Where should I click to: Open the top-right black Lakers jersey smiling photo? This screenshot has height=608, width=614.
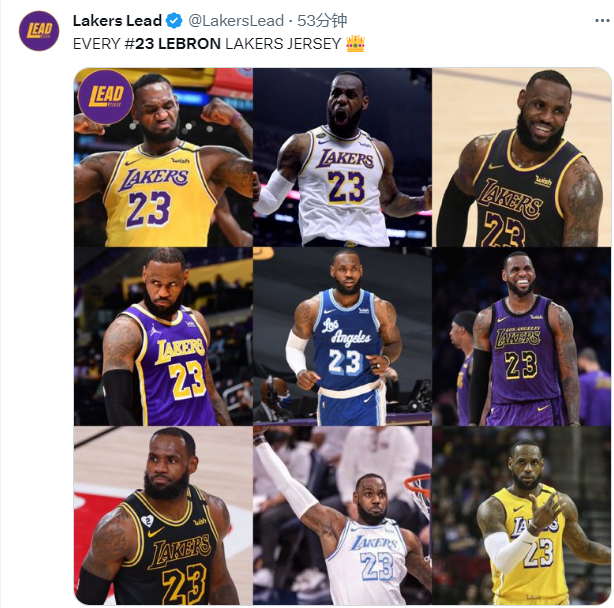coord(521,157)
